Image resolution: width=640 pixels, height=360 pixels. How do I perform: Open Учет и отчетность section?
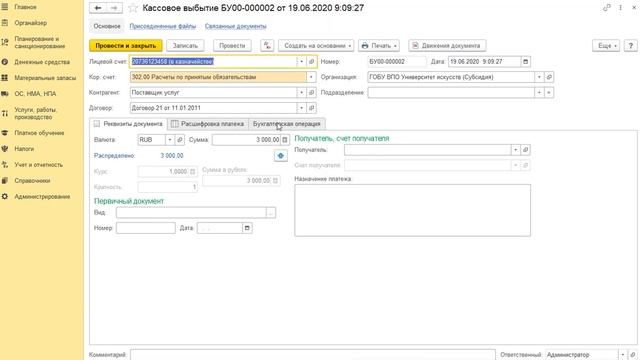(x=38, y=165)
